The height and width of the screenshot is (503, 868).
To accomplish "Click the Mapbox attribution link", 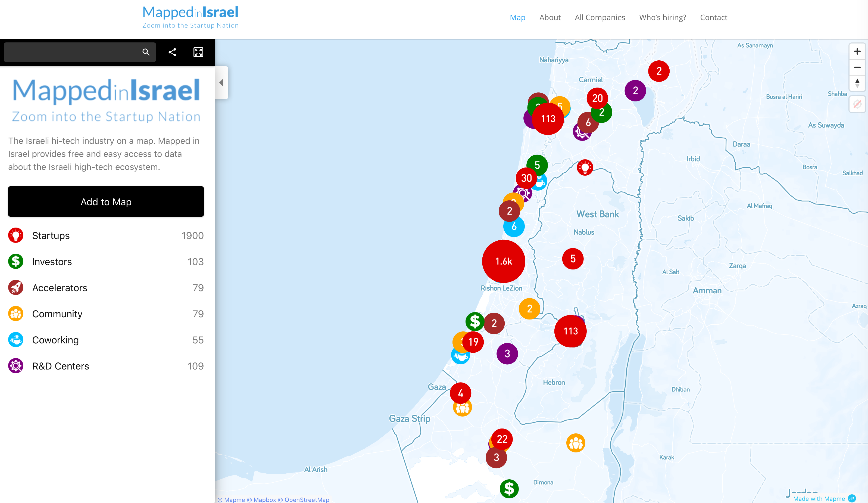I will pos(261,499).
